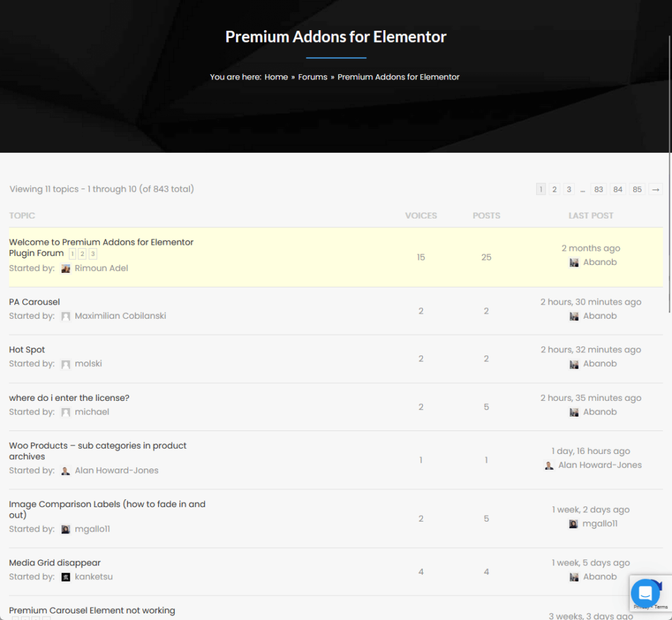Click Alan Howard-Jones' avatar icon

(x=66, y=470)
